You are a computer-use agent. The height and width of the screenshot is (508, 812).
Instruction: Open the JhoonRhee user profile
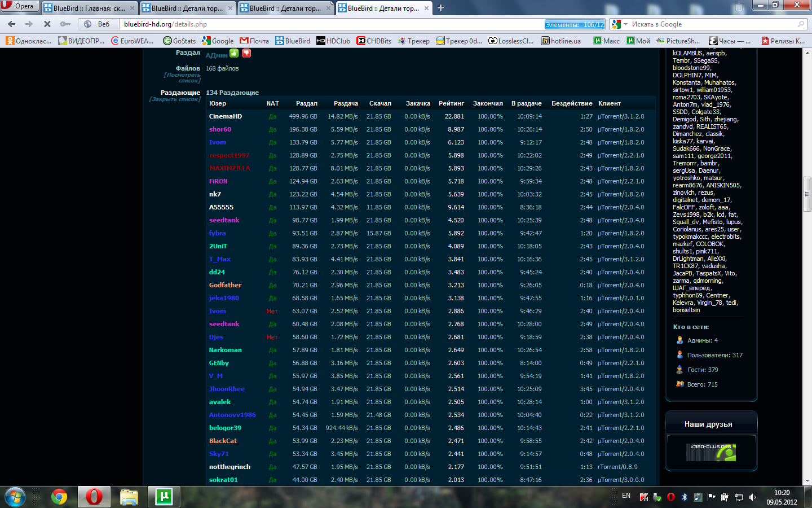[227, 389]
